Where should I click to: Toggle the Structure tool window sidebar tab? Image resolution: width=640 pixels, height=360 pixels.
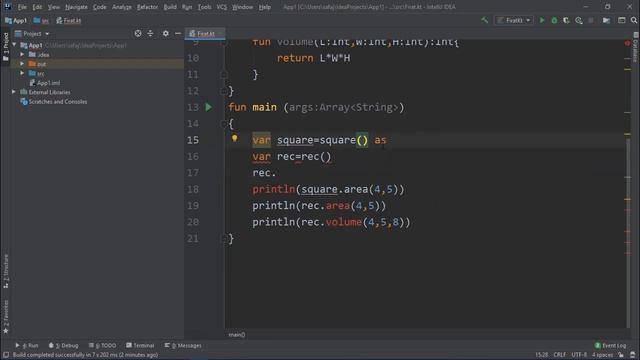click(6, 271)
